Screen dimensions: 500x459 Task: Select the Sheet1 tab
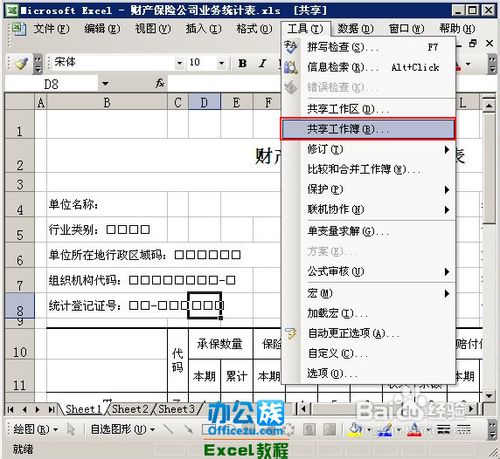83,409
